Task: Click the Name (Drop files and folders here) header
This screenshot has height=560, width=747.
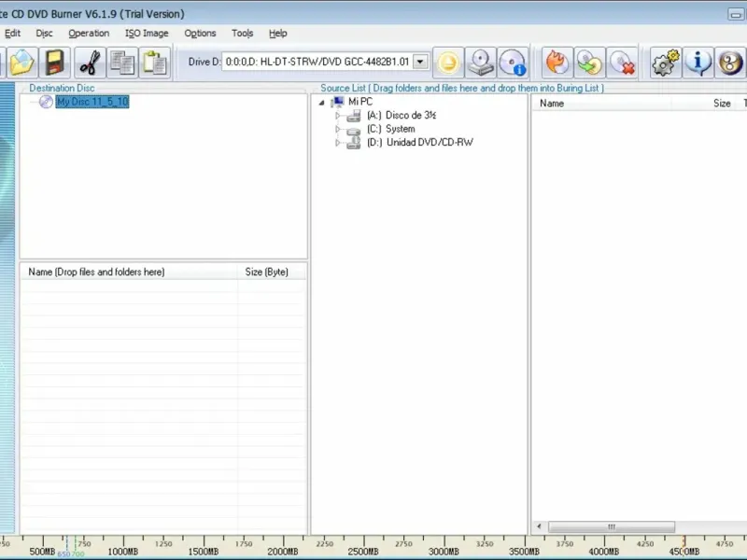Action: click(129, 272)
